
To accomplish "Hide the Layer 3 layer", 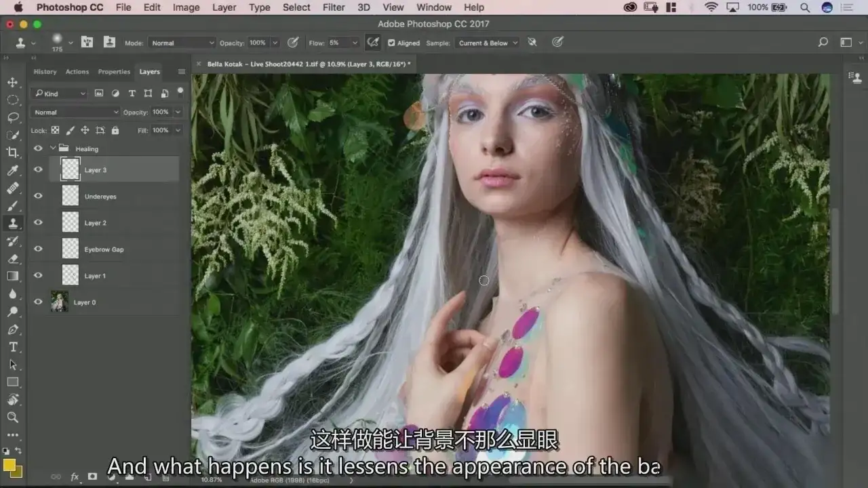I will point(38,169).
